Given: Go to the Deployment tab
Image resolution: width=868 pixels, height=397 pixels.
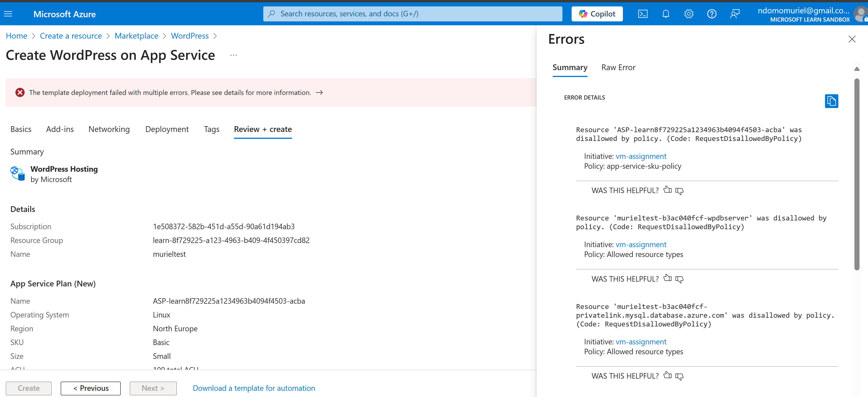Looking at the screenshot, I should click(167, 129).
